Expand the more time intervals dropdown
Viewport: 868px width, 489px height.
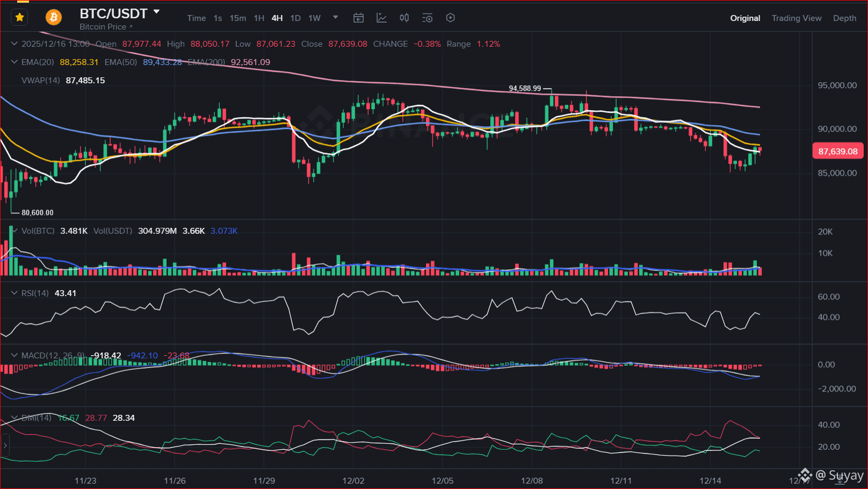pyautogui.click(x=336, y=17)
